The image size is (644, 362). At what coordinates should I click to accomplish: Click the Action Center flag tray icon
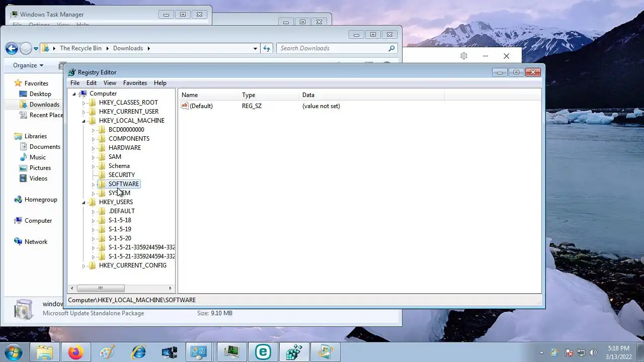[569, 352]
